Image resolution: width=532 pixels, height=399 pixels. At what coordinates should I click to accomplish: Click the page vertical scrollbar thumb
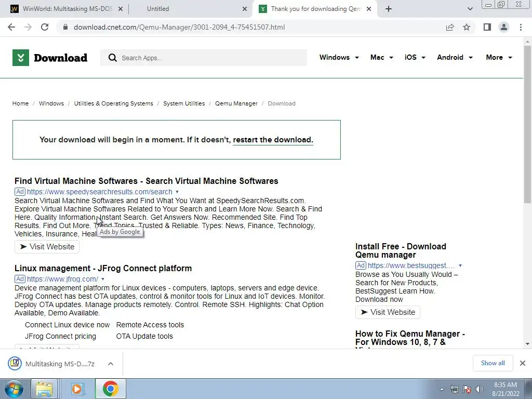527,124
